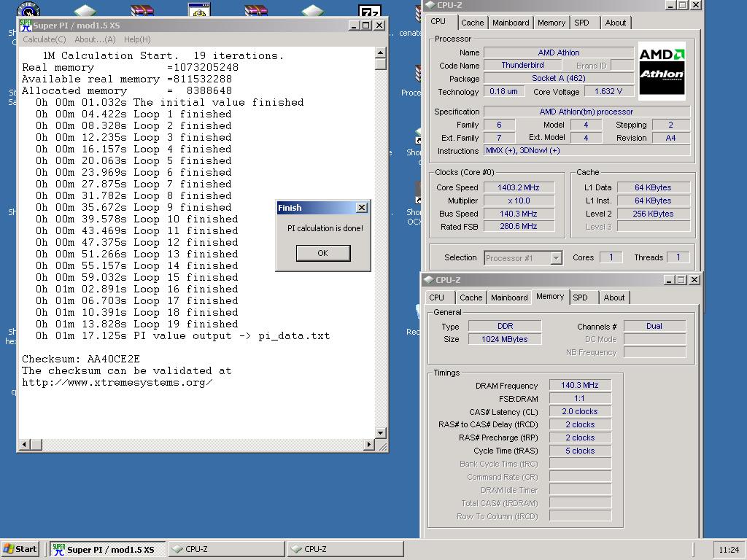Click the Super PI scroll down arrow
This screenshot has height=560, width=747.
[380, 433]
